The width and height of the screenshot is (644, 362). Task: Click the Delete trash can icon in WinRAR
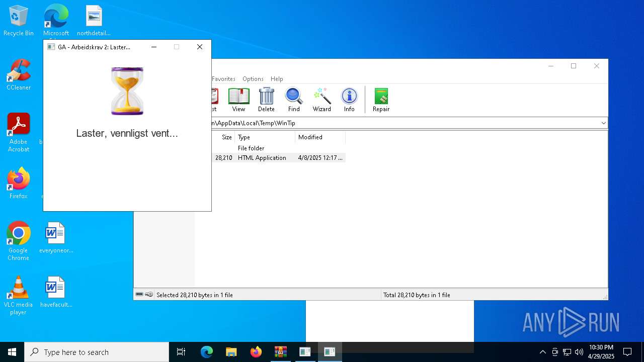coord(266,100)
